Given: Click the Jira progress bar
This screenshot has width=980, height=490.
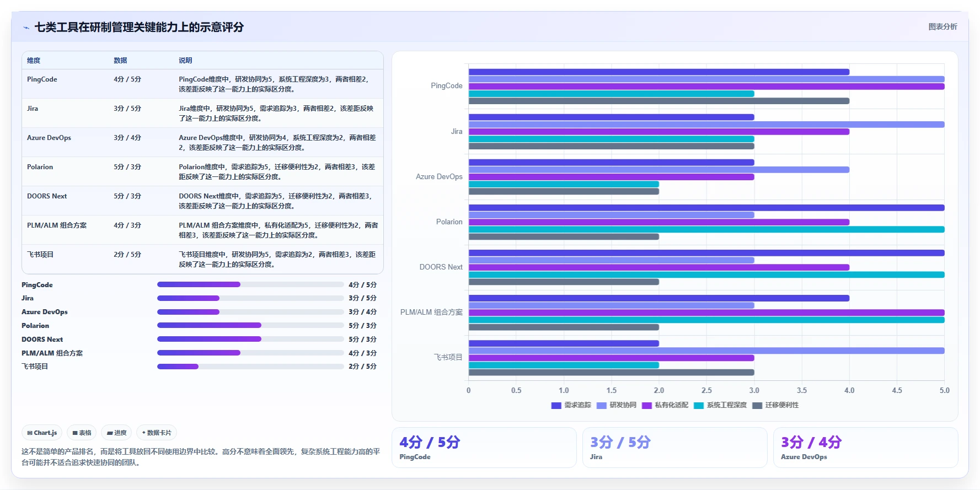Looking at the screenshot, I should point(250,298).
